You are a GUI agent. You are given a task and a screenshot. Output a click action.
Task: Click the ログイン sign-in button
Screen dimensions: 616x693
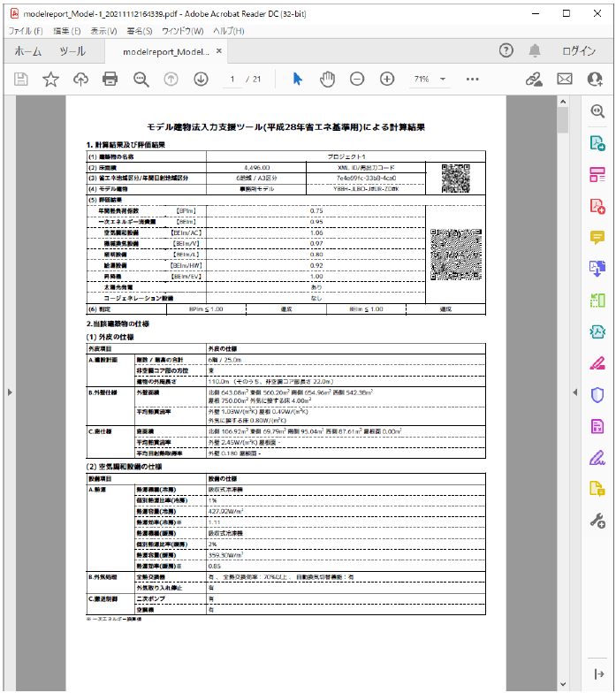579,51
